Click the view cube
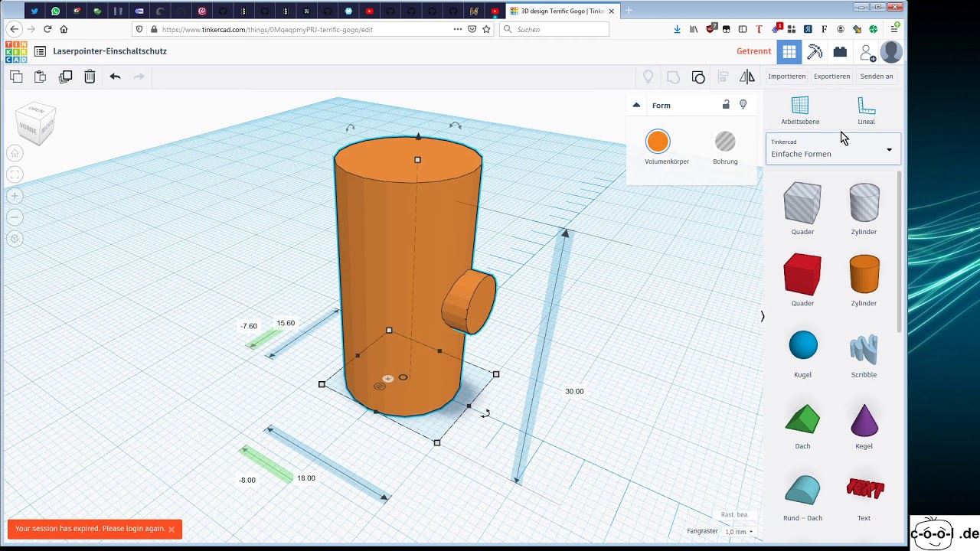Image resolution: width=980 pixels, height=551 pixels. (x=36, y=123)
